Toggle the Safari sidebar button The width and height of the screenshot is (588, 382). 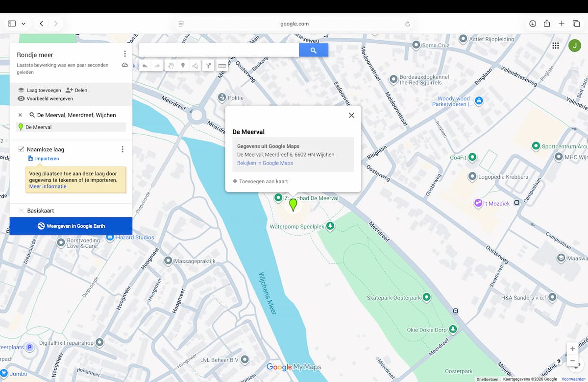(12, 24)
